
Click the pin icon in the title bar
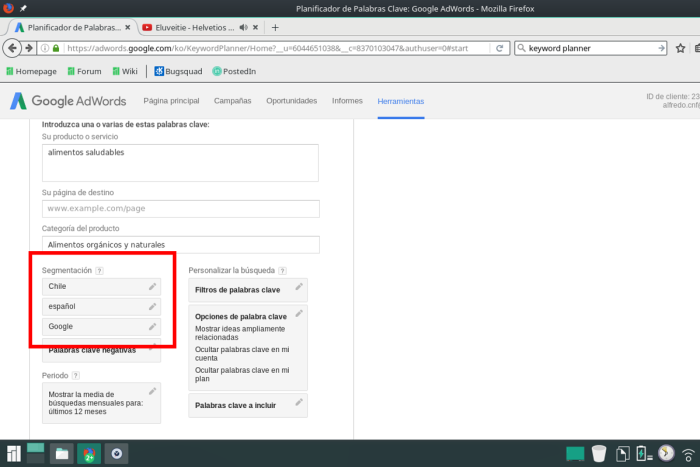coord(23,8)
